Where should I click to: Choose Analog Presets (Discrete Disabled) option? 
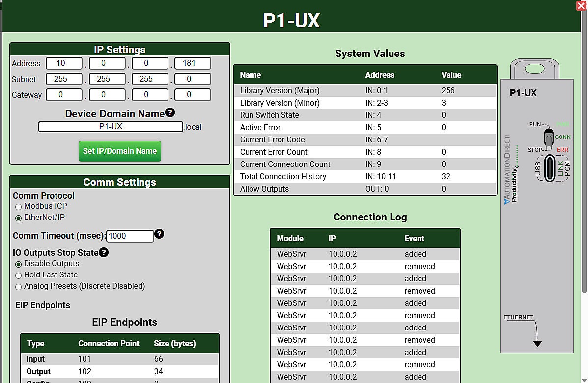(x=18, y=287)
